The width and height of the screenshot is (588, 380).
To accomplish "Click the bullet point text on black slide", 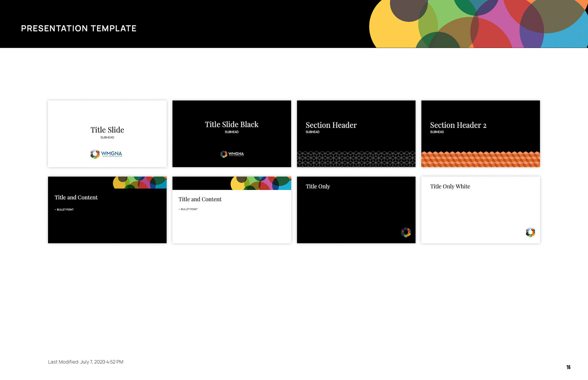I will [65, 210].
